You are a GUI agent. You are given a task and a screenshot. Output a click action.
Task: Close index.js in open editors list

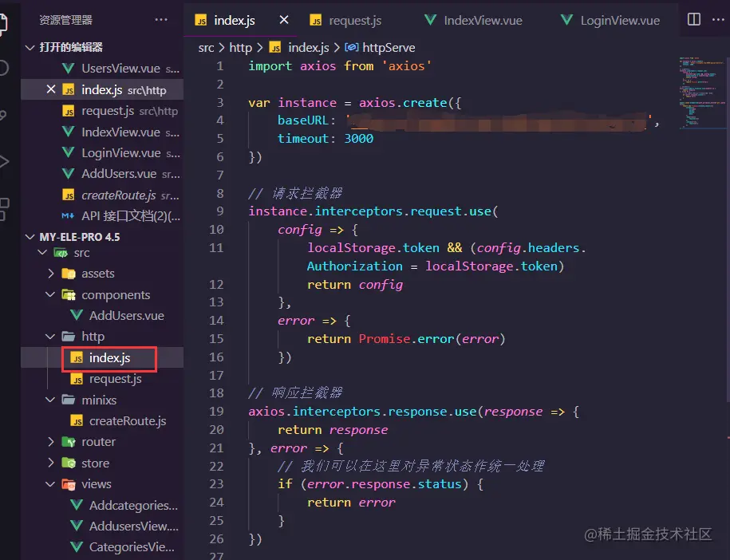[x=51, y=89]
